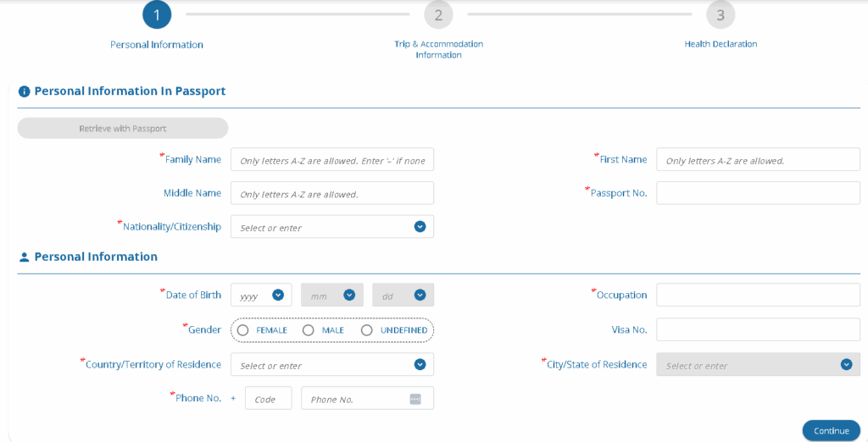Go to Trip & Accommodation Information step
Image resolution: width=868 pixels, height=442 pixels.
tap(438, 49)
